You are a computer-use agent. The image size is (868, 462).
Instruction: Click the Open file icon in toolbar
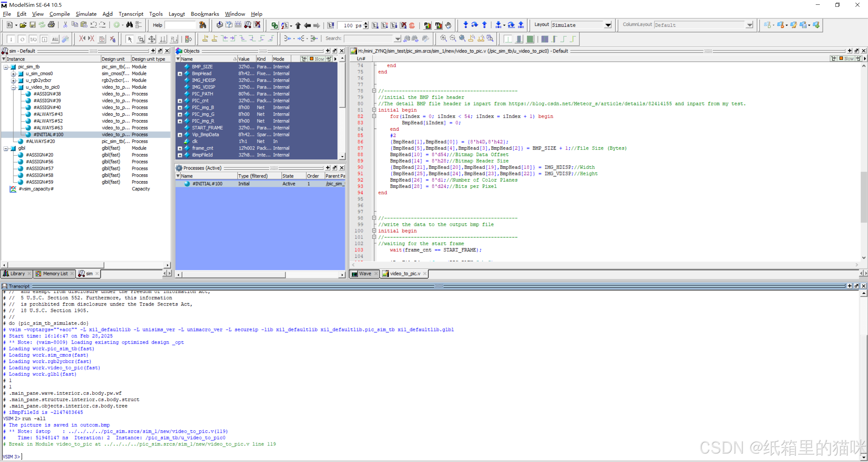point(23,25)
